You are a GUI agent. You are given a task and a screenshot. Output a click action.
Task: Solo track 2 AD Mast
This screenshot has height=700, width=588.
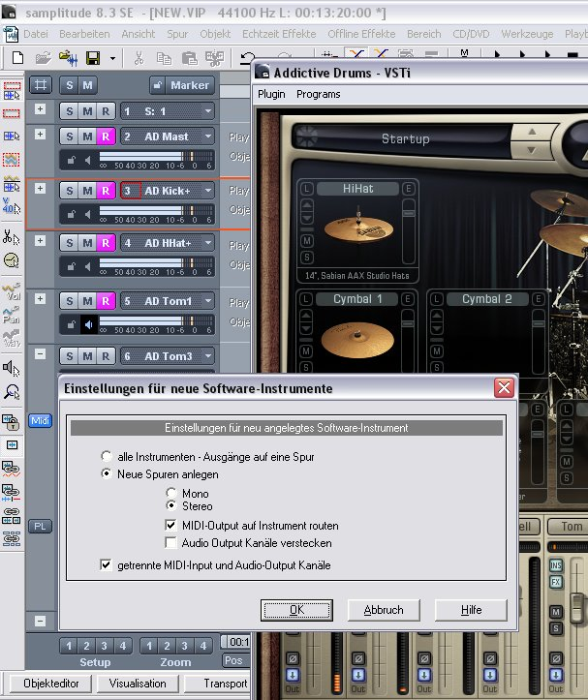click(69, 137)
